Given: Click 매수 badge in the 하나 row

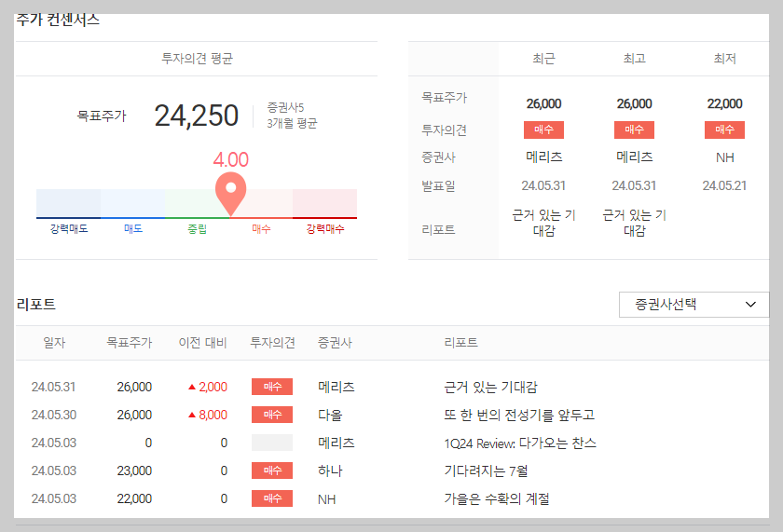Looking at the screenshot, I should point(272,471).
